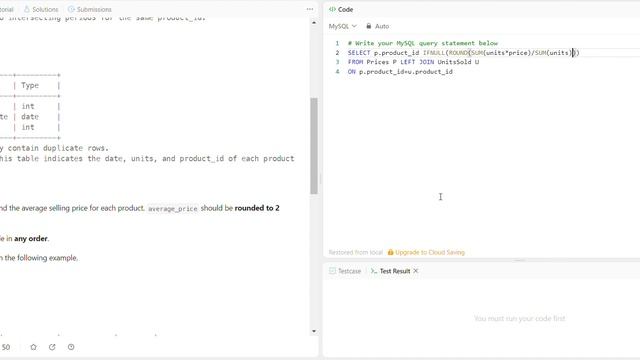Click the terminal icon beside Test Result
Viewport: 640px width, 360px height.
coord(373,271)
